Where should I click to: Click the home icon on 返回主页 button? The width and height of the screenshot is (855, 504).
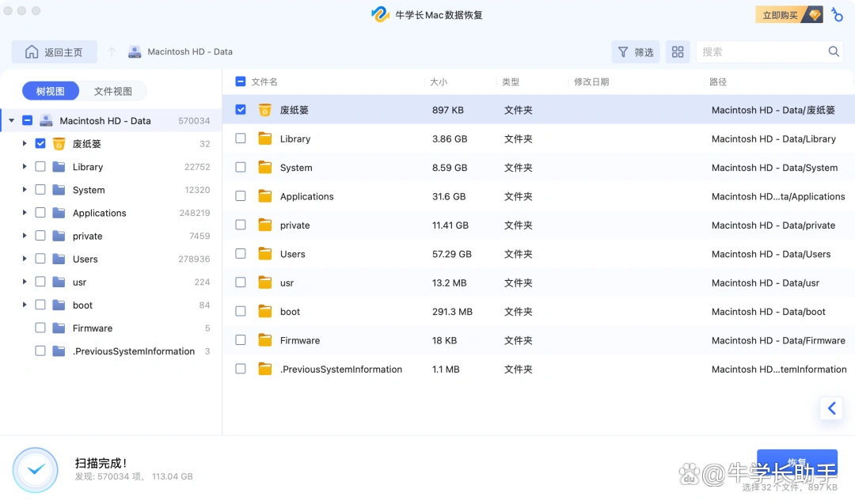tap(31, 51)
